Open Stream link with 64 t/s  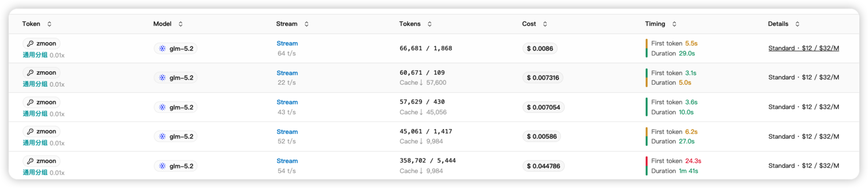(x=287, y=44)
